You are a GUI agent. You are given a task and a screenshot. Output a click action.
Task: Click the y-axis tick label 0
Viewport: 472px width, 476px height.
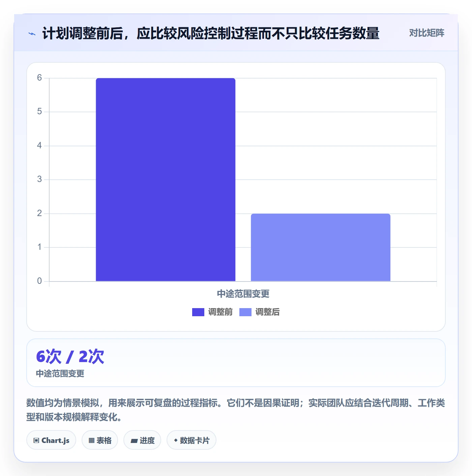tap(39, 281)
